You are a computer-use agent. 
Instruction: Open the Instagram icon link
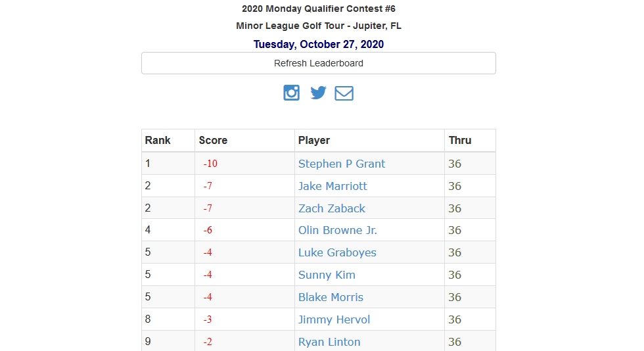[291, 93]
